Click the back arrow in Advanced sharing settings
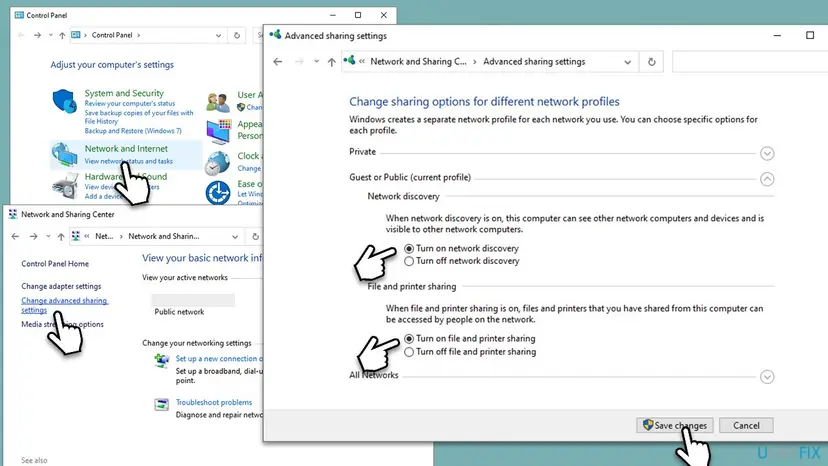The image size is (828, 466). coord(278,62)
